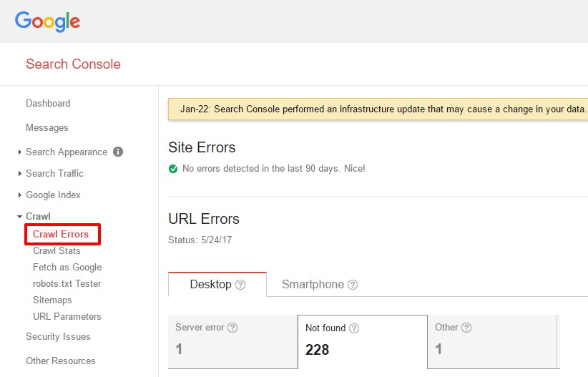Collapse the Crawl section arrow
The width and height of the screenshot is (588, 377).
click(19, 217)
